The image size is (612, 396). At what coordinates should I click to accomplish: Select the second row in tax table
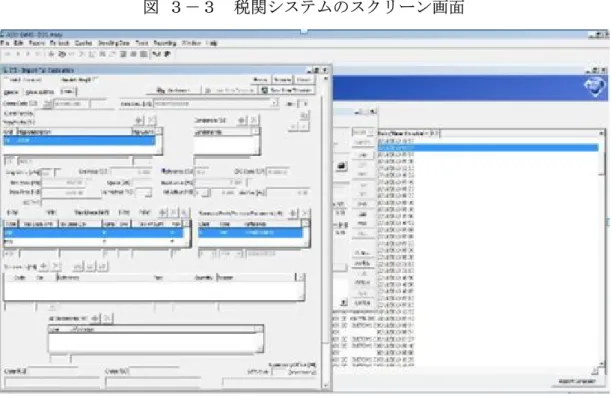pos(93,242)
